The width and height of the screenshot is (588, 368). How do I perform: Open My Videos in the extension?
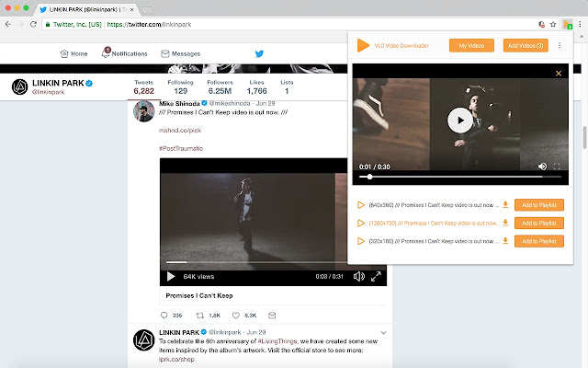(x=471, y=45)
